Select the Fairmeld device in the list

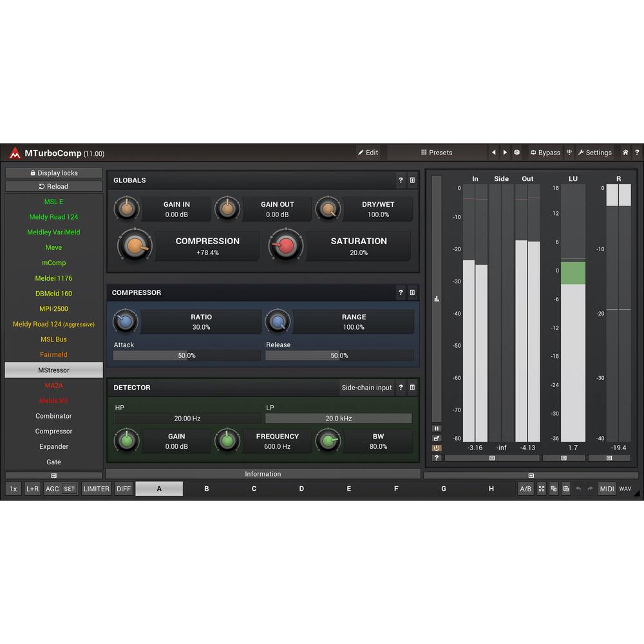53,355
